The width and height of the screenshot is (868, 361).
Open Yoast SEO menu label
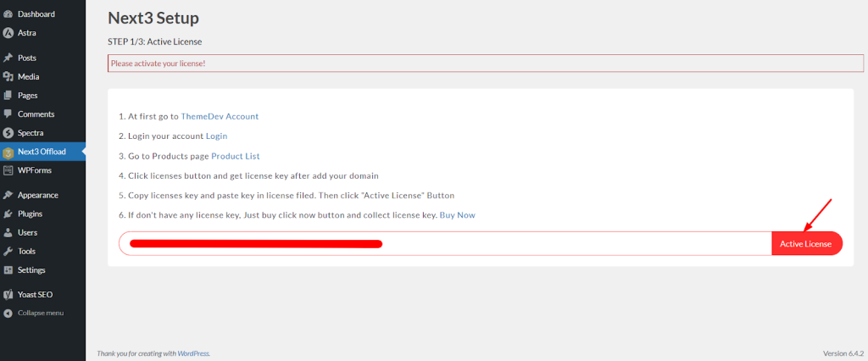35,295
